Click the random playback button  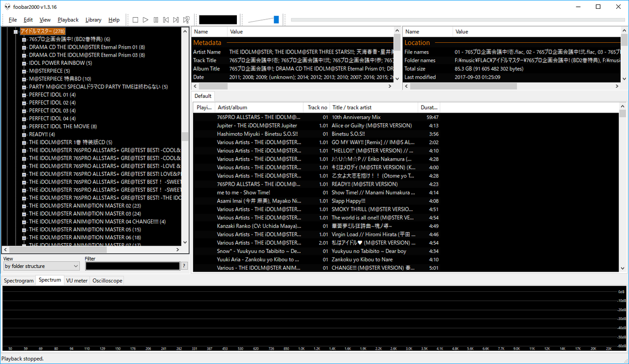coord(186,20)
